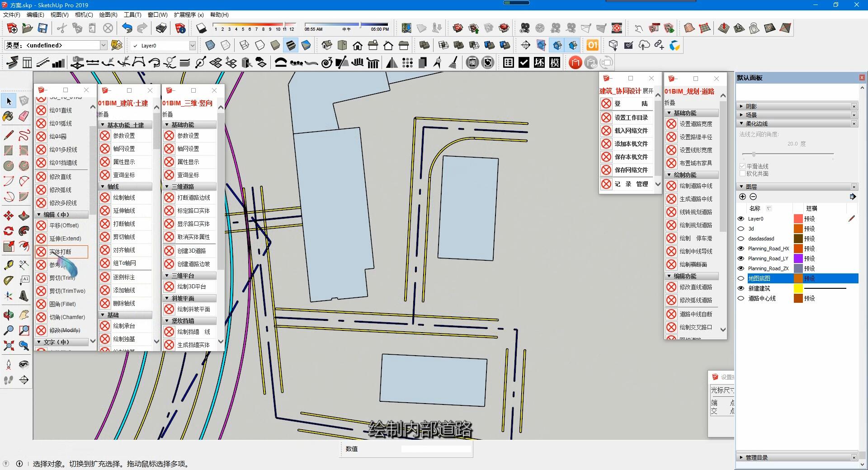Adjust the 法线之间的角度 slider
Image resolution: width=868 pixels, height=470 pixels.
[x=754, y=154]
